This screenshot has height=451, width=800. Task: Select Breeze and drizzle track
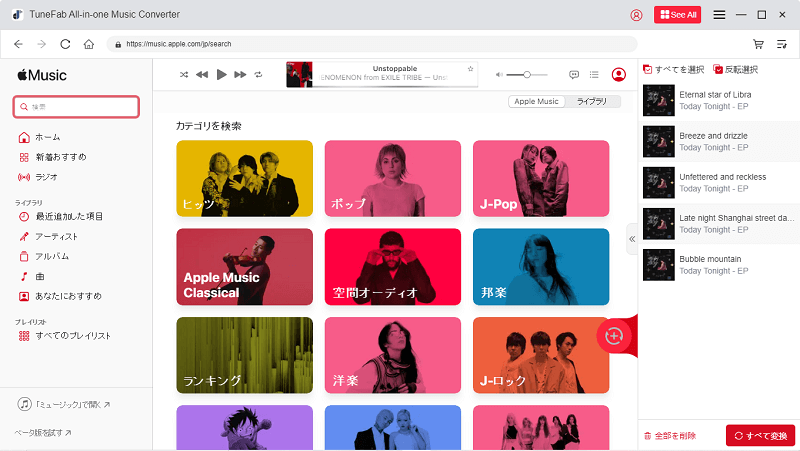pyautogui.click(x=719, y=142)
